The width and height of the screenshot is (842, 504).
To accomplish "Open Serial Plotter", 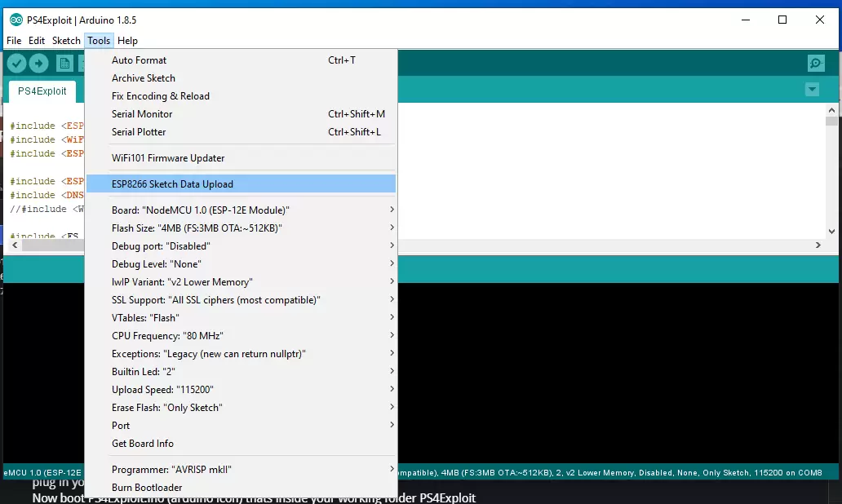I will (241, 132).
